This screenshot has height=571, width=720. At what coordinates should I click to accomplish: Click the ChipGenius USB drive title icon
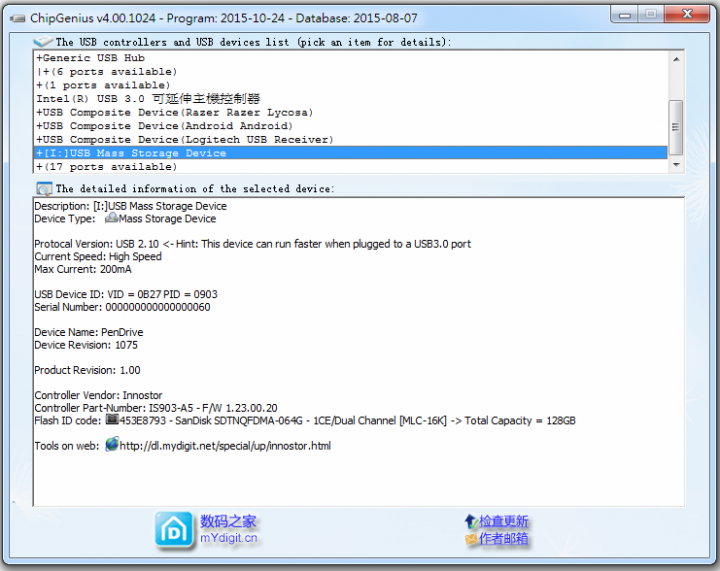[18, 18]
